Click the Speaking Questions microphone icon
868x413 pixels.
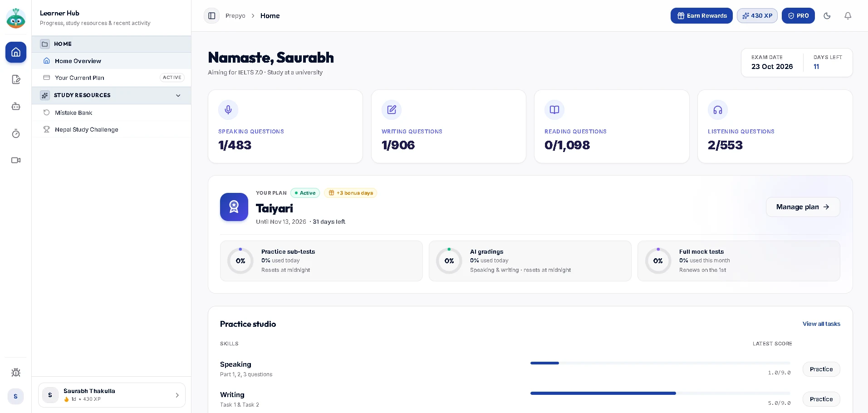228,110
